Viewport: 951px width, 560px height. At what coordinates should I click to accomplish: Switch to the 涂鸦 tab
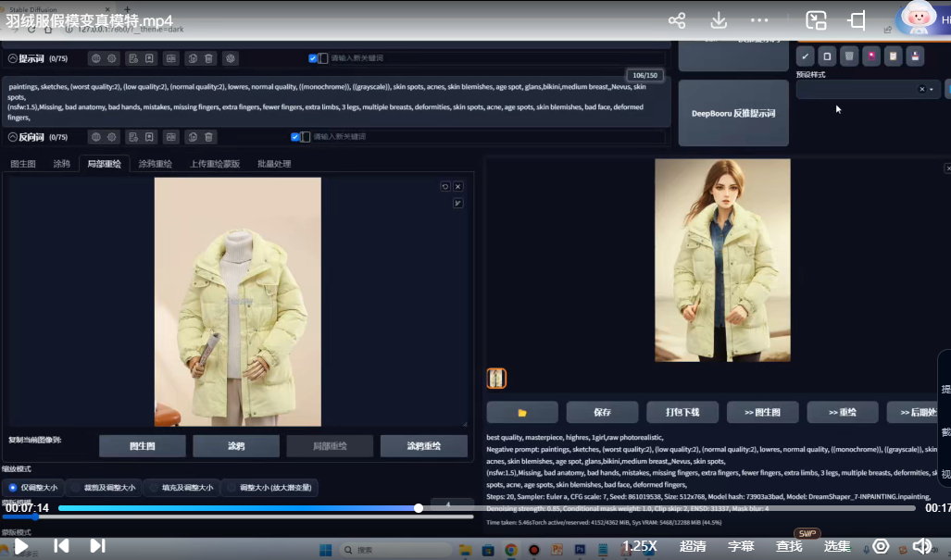[61, 164]
